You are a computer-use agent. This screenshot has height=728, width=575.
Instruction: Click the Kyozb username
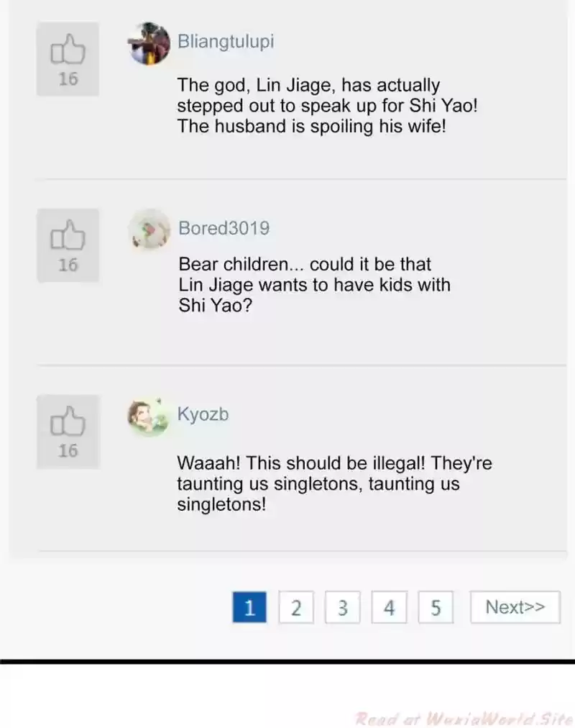203,414
